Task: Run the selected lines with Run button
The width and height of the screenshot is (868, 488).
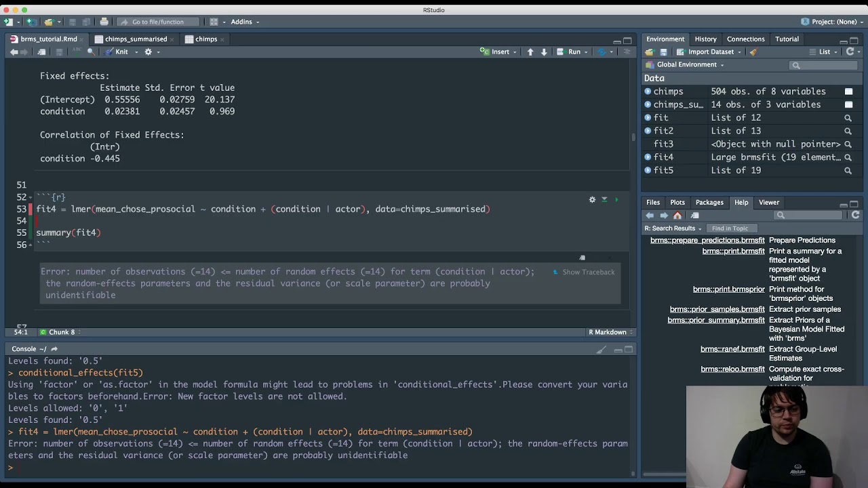Action: (569, 52)
